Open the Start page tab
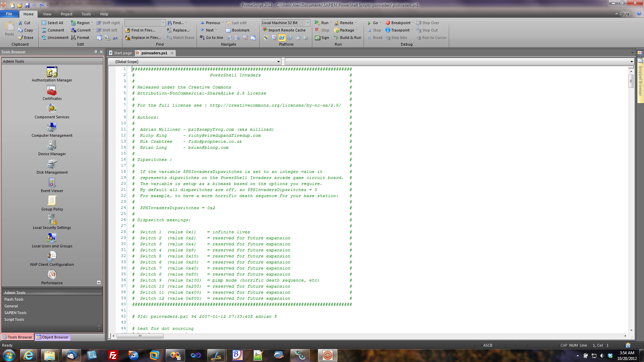Viewport: 644px width, 362px height. [120, 53]
